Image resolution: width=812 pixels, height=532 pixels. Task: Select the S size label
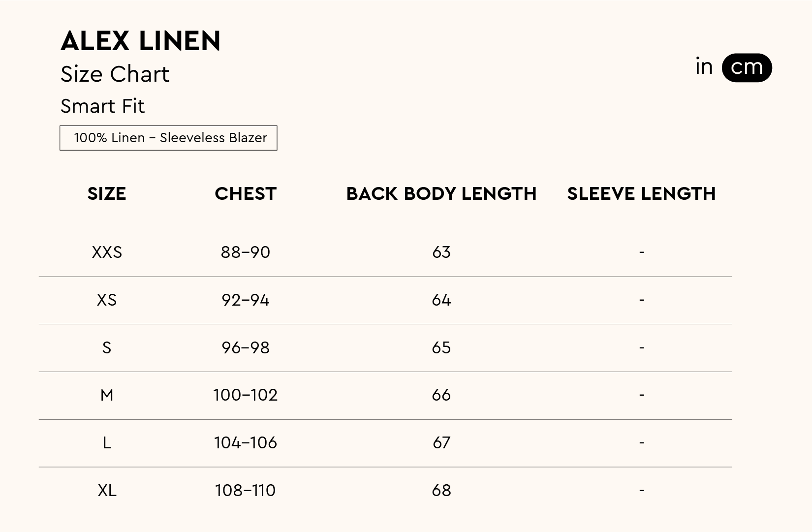pyautogui.click(x=107, y=348)
